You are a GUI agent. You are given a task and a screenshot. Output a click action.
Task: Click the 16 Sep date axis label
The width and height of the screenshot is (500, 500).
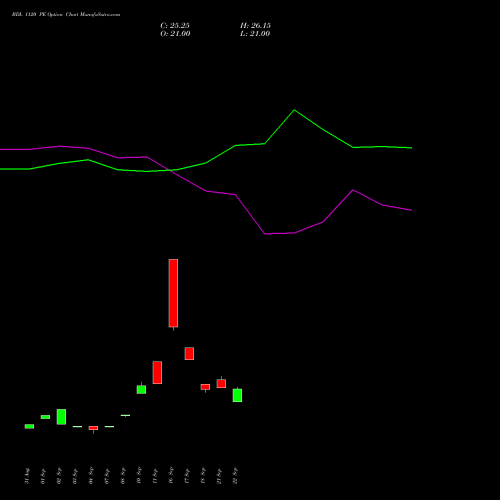[x=171, y=476]
